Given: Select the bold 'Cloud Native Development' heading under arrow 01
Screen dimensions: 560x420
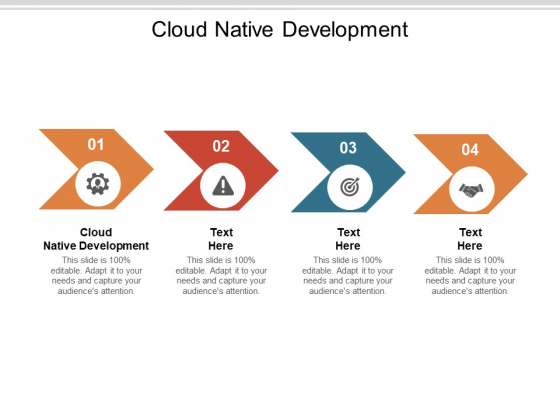Looking at the screenshot, I should pyautogui.click(x=96, y=239).
